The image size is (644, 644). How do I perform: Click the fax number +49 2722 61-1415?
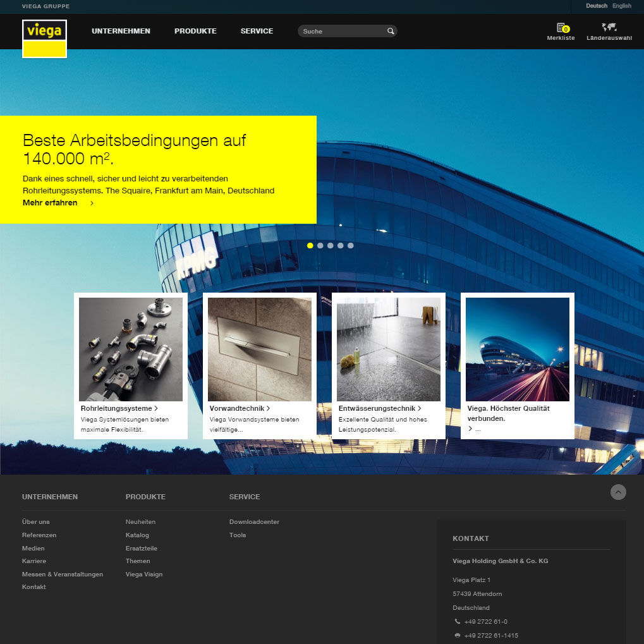click(491, 636)
